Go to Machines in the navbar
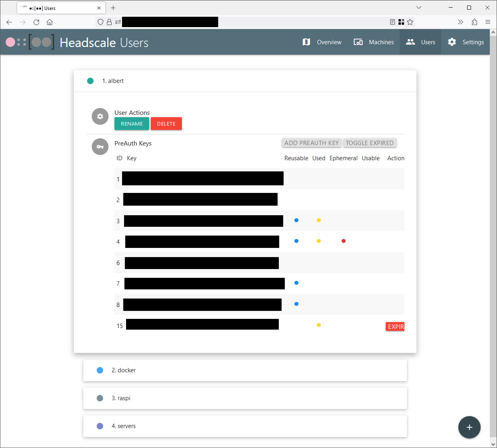Image resolution: width=497 pixels, height=448 pixels. coord(373,42)
